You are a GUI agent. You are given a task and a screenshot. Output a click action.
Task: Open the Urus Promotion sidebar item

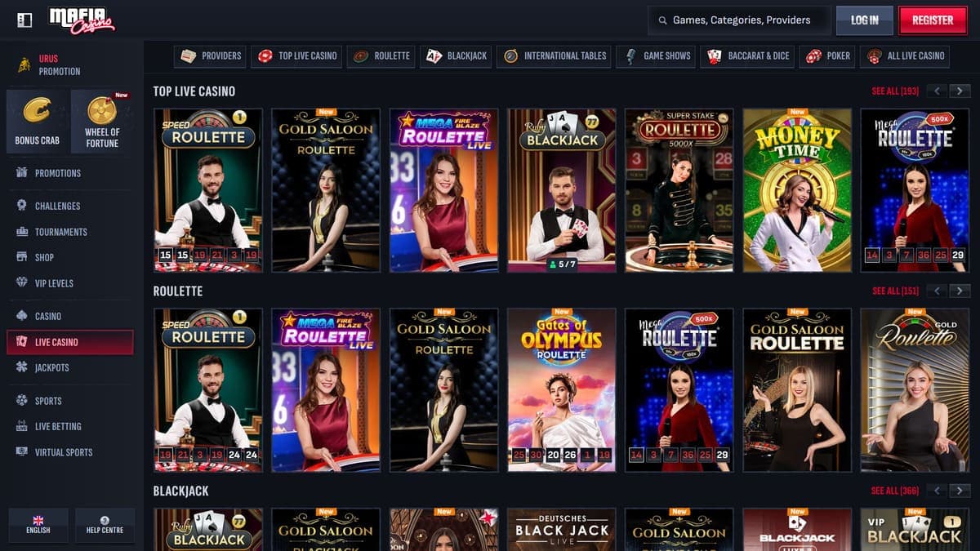pyautogui.click(x=69, y=64)
